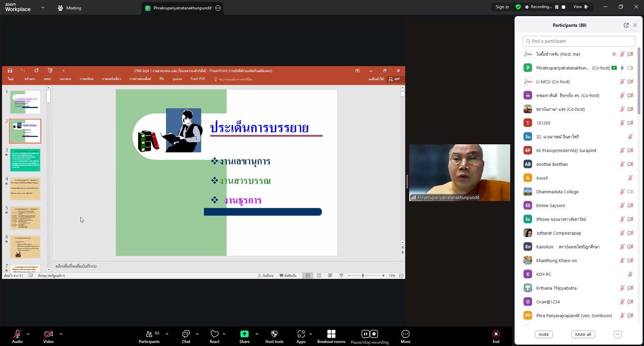Click the Find a participant search field
The height and width of the screenshot is (346, 644).
coord(579,41)
